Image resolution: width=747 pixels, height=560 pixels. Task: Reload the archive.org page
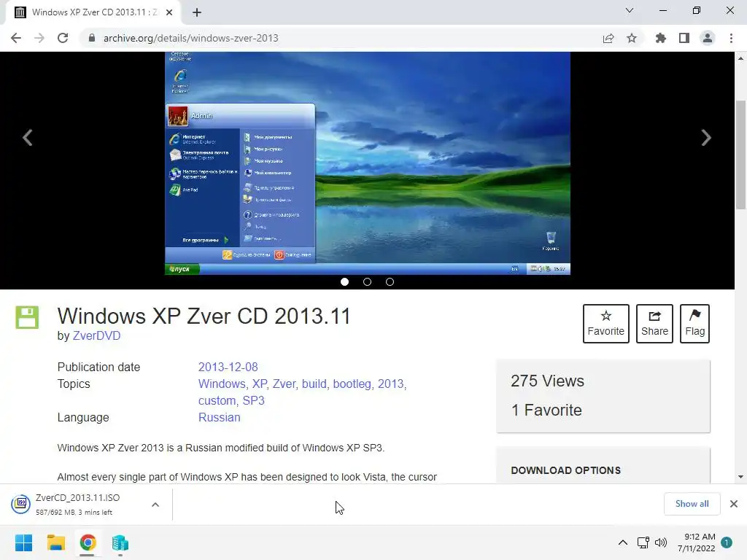[63, 38]
